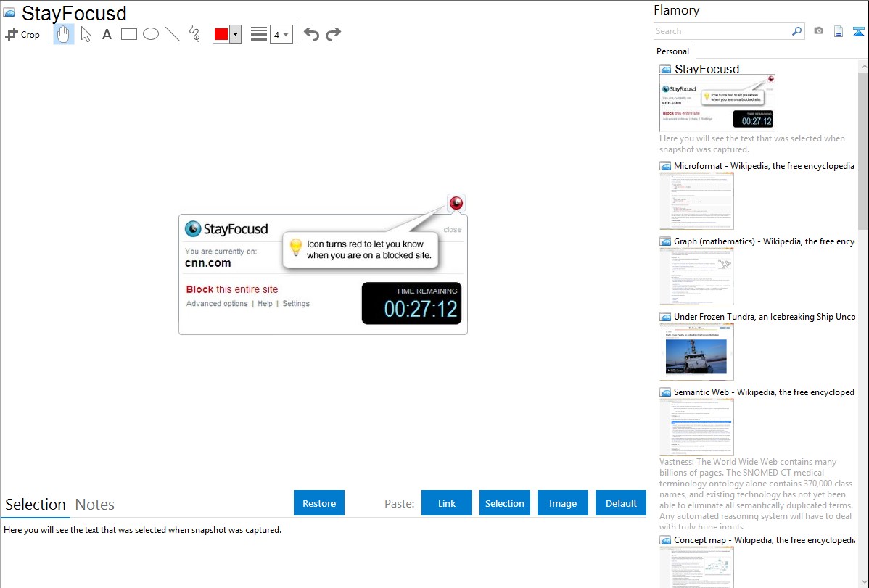The width and height of the screenshot is (869, 588).
Task: Pick the text annotation tool
Action: (107, 34)
